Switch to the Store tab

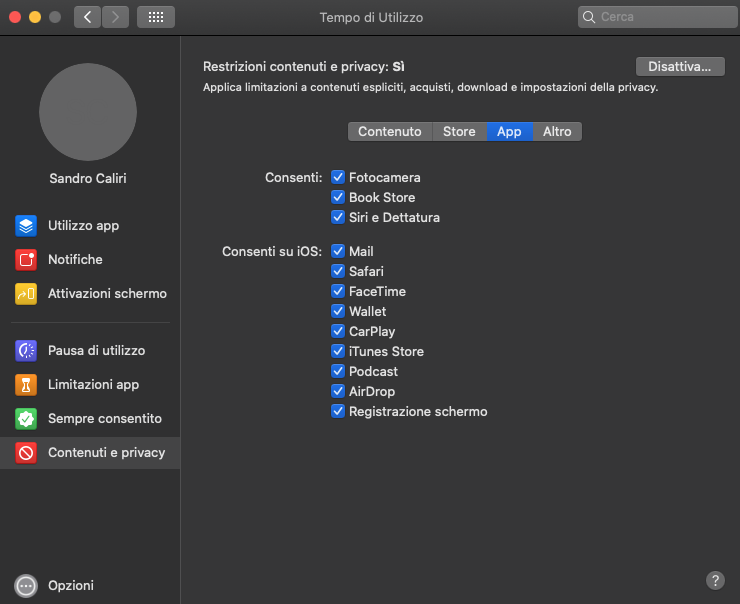coord(459,132)
